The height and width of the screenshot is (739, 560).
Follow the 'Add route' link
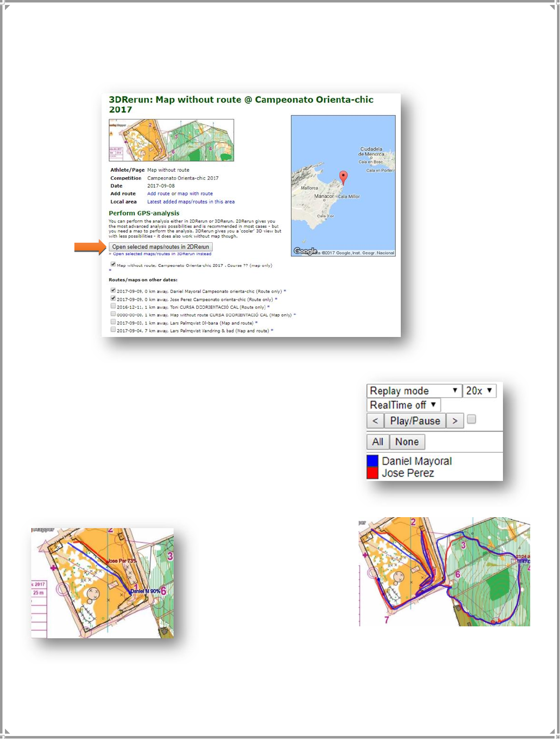click(x=158, y=194)
